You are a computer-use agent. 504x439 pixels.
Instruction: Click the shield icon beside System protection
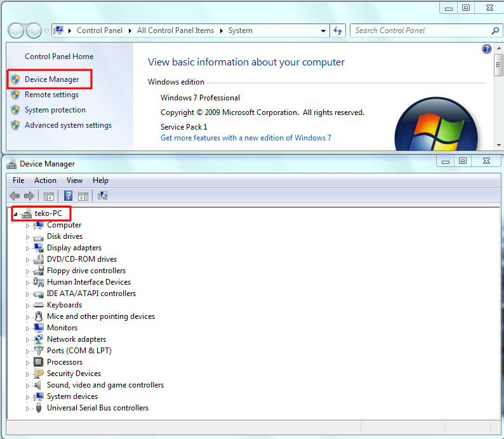15,110
